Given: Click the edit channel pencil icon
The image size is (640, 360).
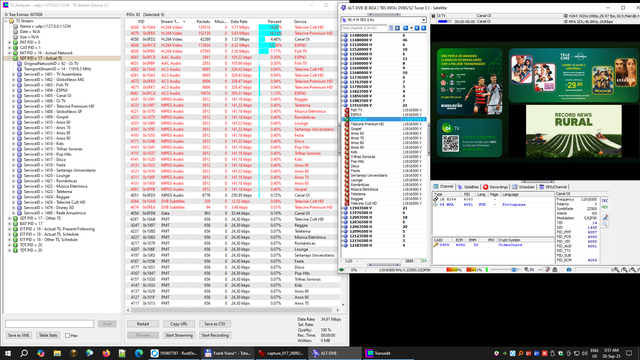Looking at the screenshot, I should [605, 217].
